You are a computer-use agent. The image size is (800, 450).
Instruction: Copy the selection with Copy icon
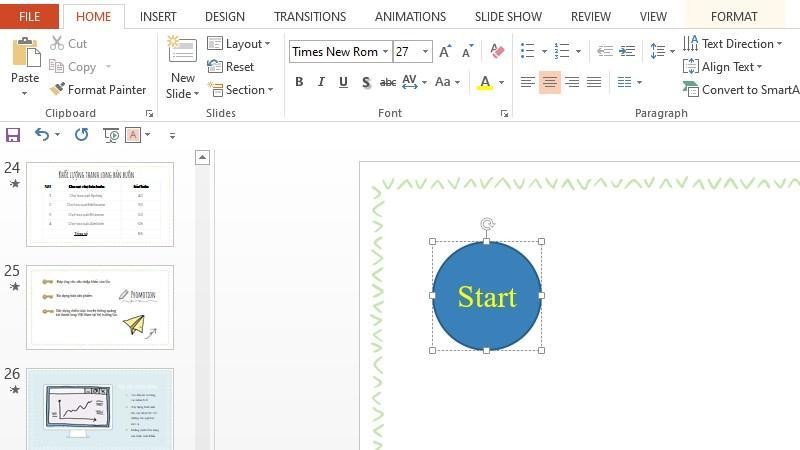point(56,66)
